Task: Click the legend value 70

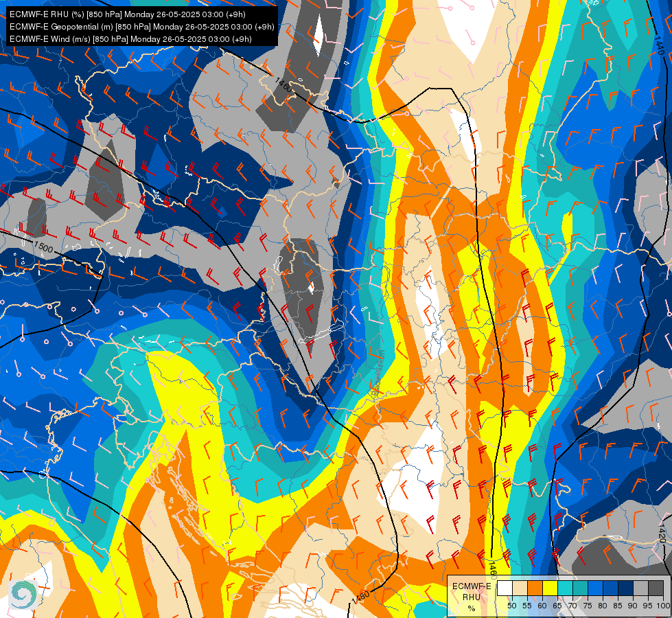Action: 572,606
